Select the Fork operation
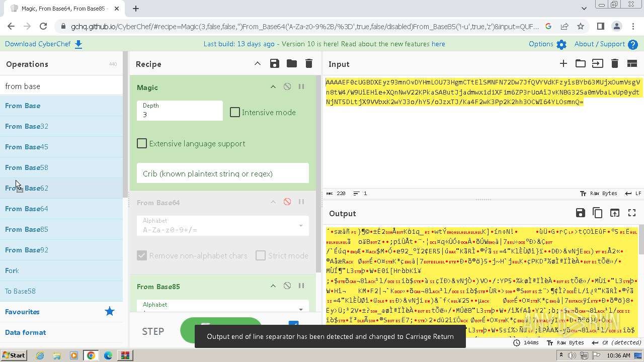Viewport: 644px width, 362px height. pyautogui.click(x=61, y=270)
